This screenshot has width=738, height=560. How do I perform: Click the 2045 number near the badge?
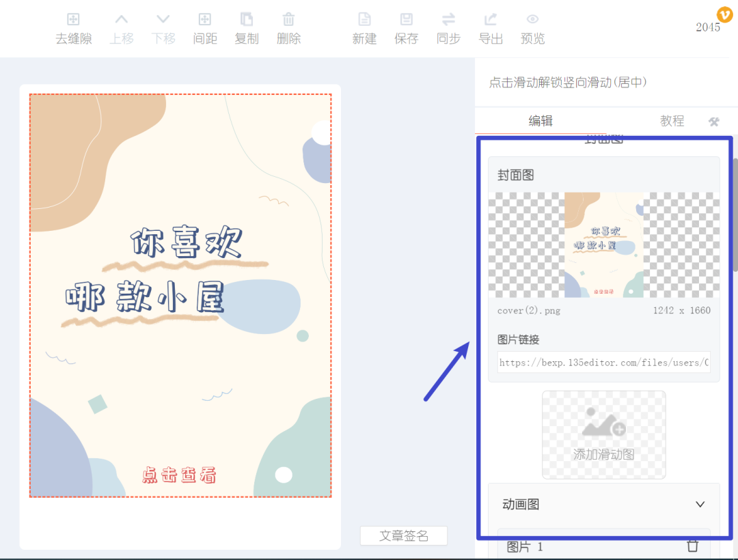(x=708, y=27)
